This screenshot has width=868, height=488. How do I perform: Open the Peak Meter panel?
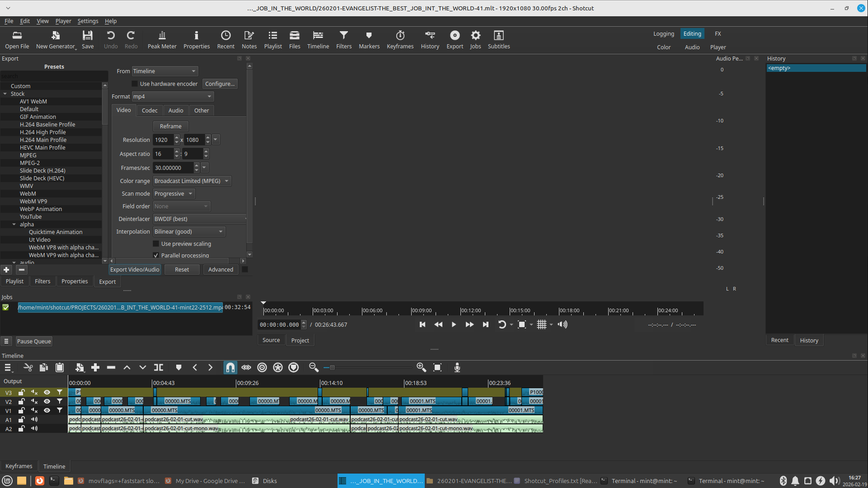[x=162, y=39]
